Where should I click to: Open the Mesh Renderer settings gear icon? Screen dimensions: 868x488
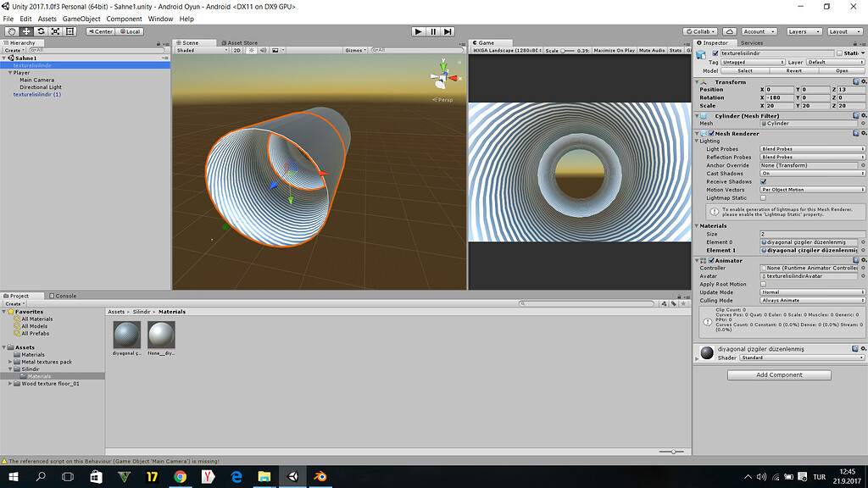click(862, 133)
